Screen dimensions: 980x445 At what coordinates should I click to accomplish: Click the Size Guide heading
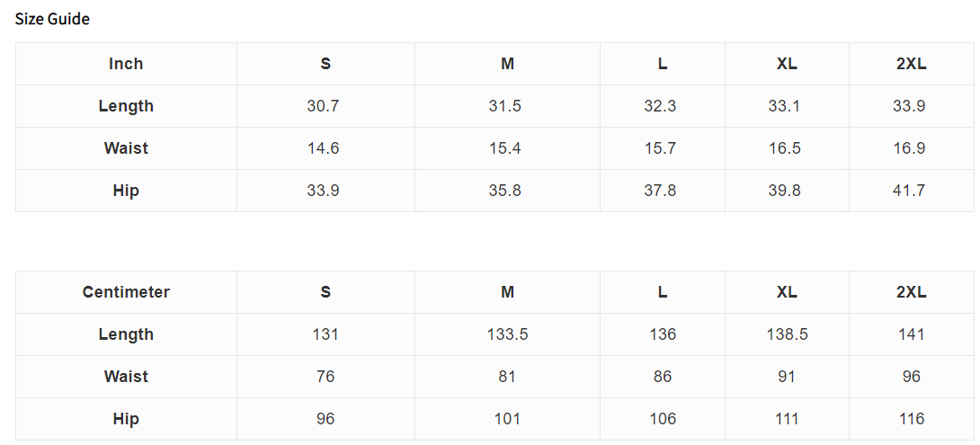click(52, 20)
